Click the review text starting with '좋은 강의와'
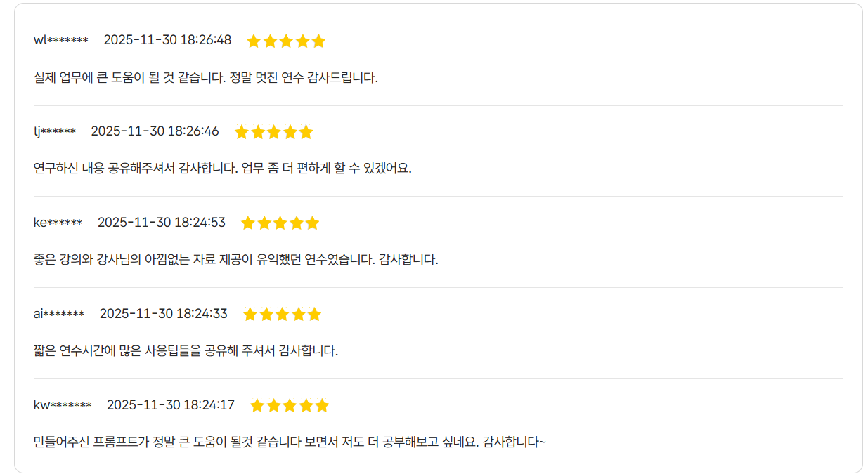868x474 pixels. (236, 260)
